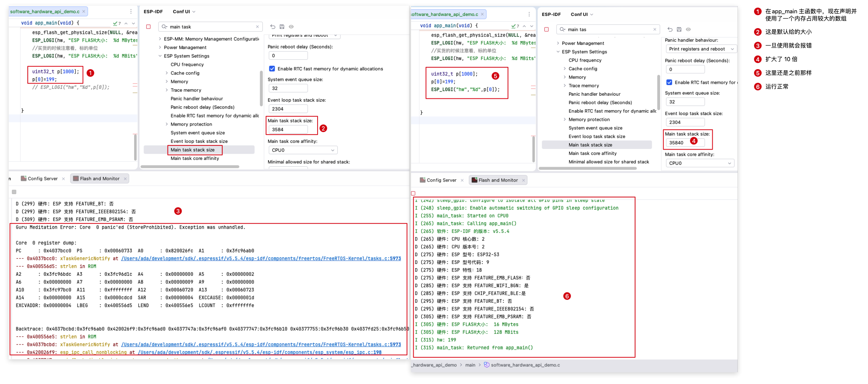
Task: Open right 'Conf UI' dropdown menu
Action: (582, 14)
